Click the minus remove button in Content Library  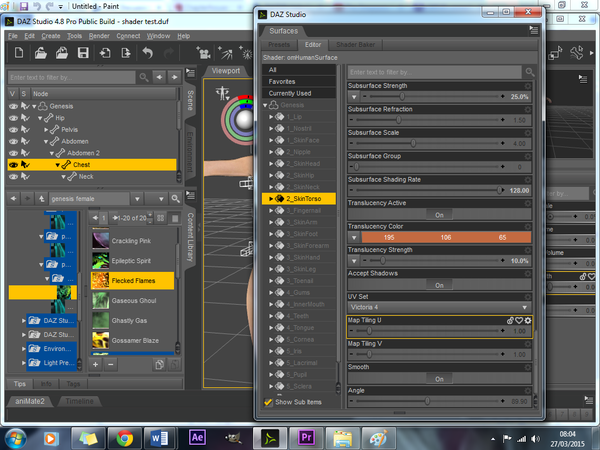(x=111, y=365)
